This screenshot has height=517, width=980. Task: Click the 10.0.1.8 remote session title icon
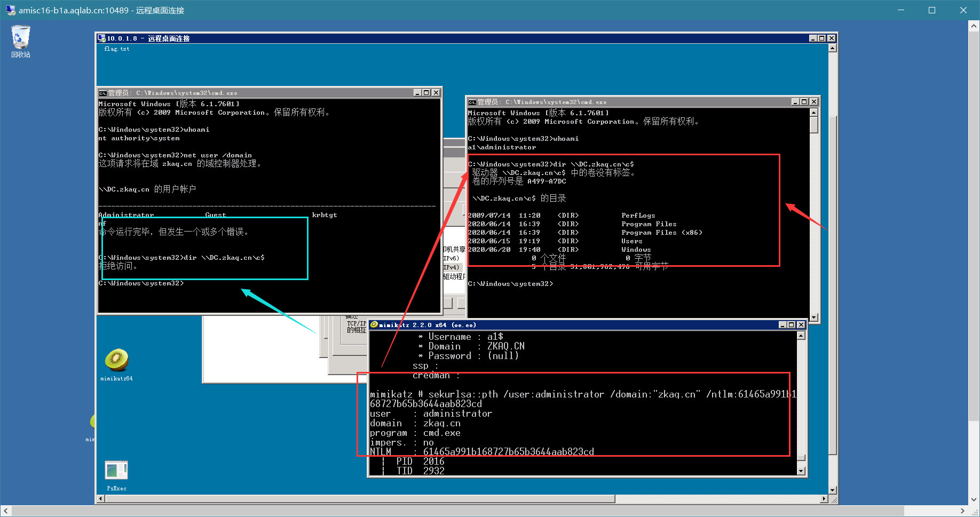pyautogui.click(x=101, y=38)
